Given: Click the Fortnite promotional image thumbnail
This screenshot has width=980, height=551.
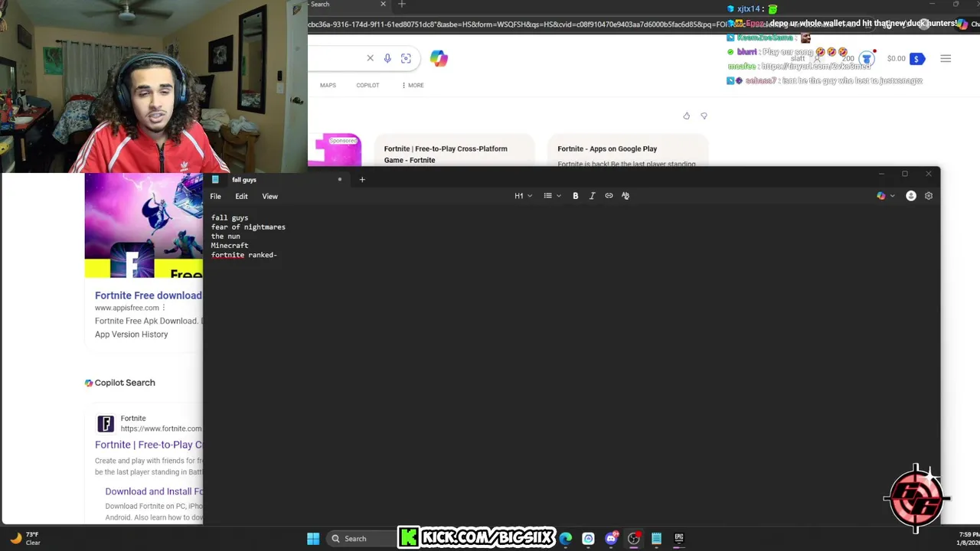Looking at the screenshot, I should pyautogui.click(x=143, y=226).
